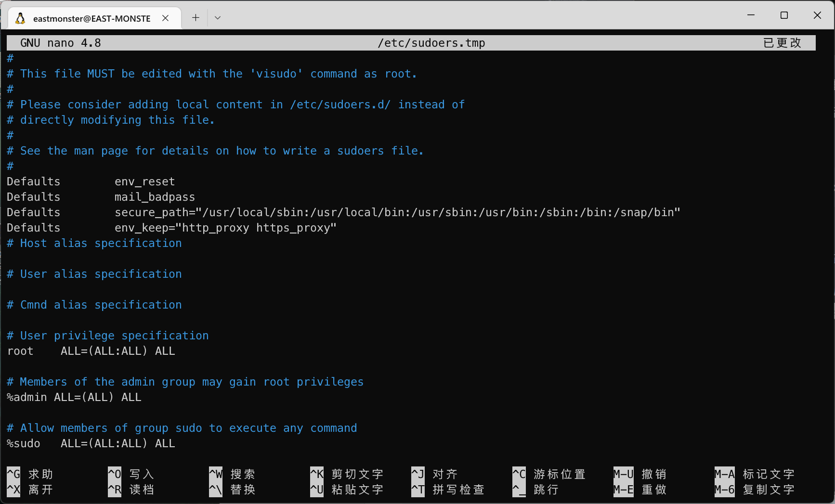The height and width of the screenshot is (504, 835).
Task: Click the %admin ALL=(ALL) ALL line
Action: (x=74, y=397)
